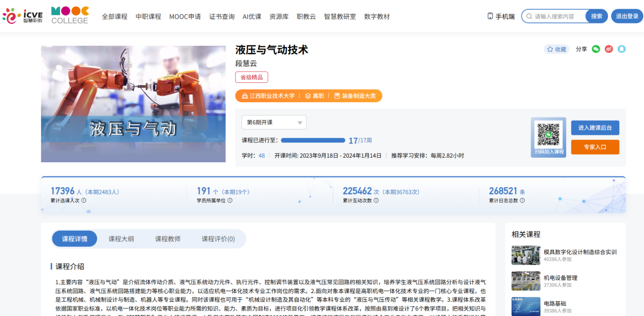Share course via QQ icon
644x316 pixels.
click(622, 49)
